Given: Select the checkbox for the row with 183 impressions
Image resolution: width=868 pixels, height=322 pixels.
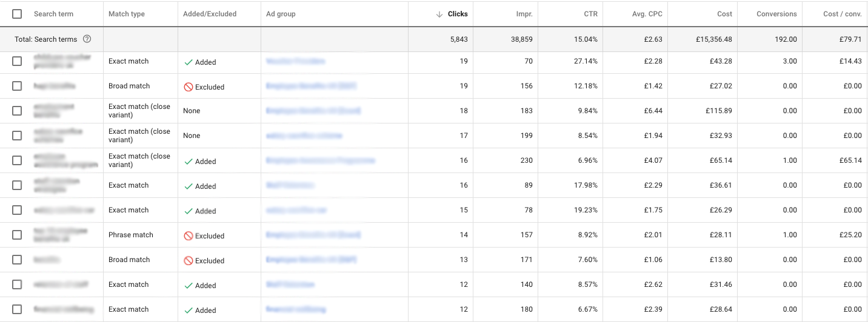Looking at the screenshot, I should [x=17, y=111].
